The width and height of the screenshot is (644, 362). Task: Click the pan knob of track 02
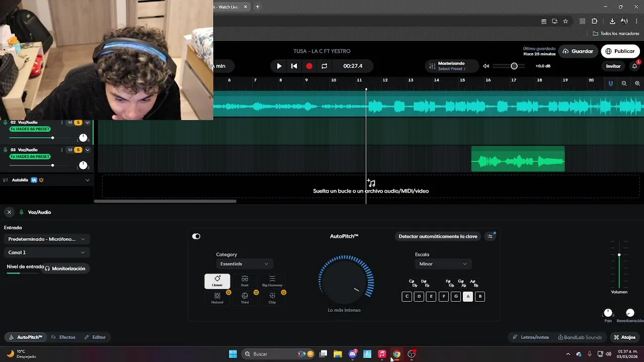[x=83, y=138]
